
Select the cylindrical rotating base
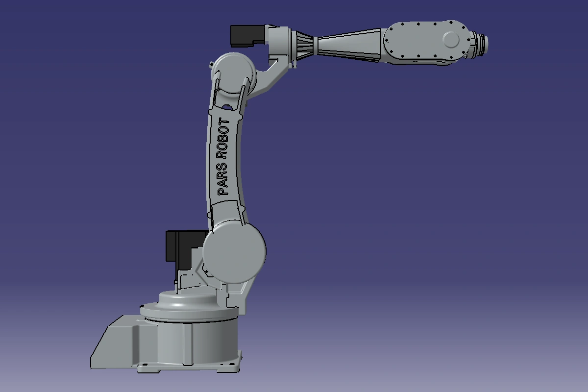pos(196,341)
